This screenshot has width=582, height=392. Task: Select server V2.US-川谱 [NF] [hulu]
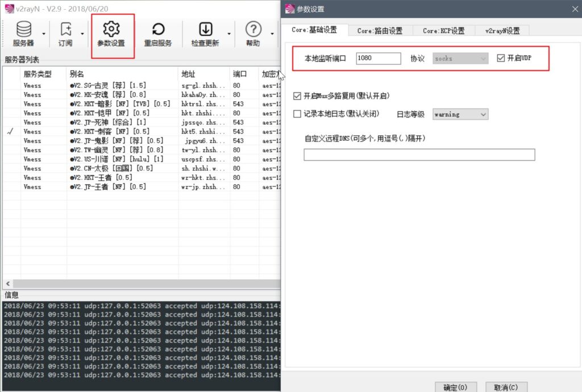(x=117, y=159)
